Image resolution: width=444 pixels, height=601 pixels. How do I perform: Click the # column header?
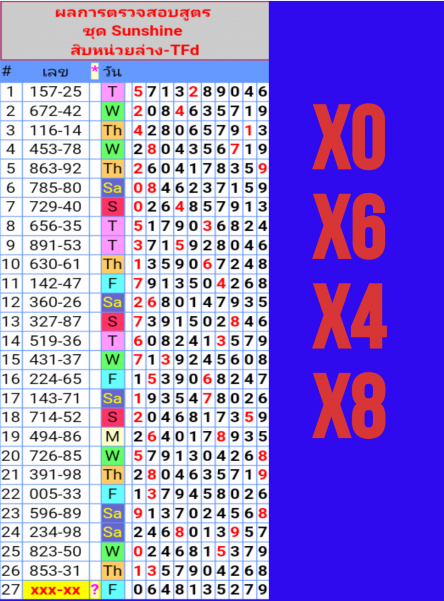click(x=7, y=71)
